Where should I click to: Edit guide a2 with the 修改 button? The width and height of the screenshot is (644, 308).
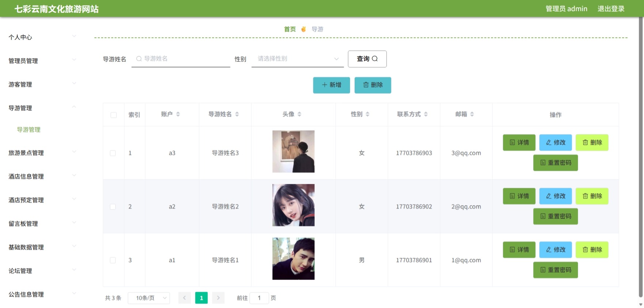(x=556, y=196)
